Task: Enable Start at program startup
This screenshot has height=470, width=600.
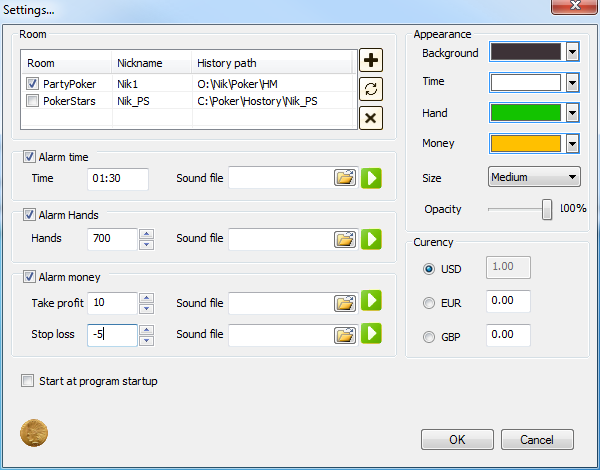Action: pyautogui.click(x=27, y=381)
